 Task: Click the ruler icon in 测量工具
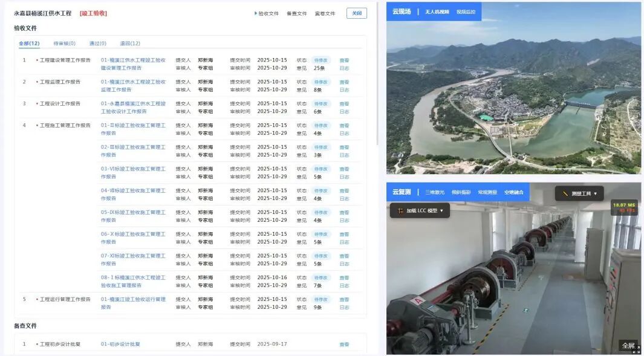(x=565, y=194)
